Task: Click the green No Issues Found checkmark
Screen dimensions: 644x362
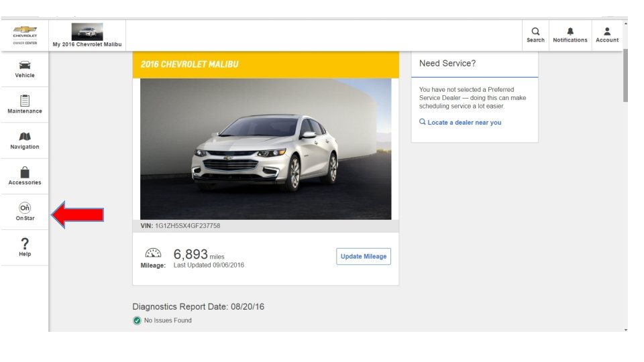Action: click(137, 320)
